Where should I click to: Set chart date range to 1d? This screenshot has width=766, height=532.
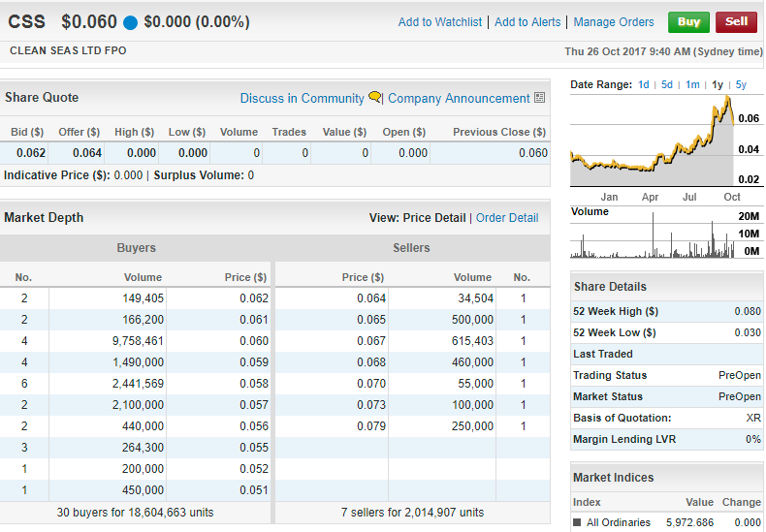[x=644, y=84]
